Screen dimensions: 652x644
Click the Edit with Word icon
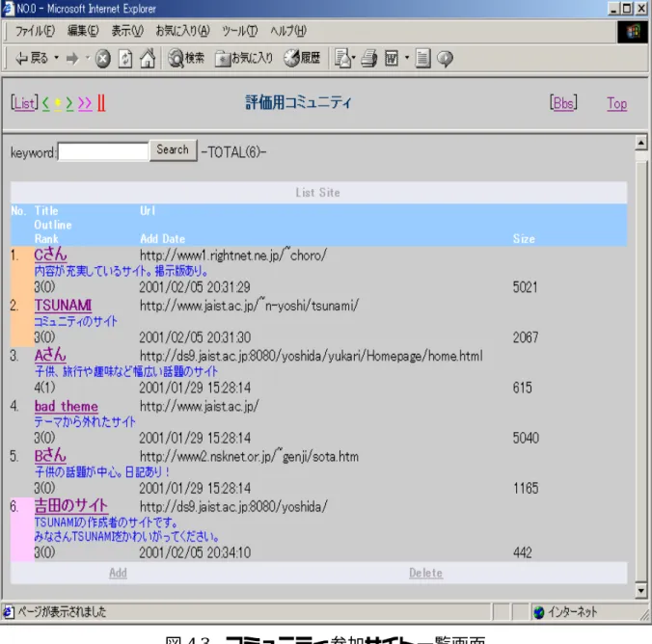click(392, 58)
